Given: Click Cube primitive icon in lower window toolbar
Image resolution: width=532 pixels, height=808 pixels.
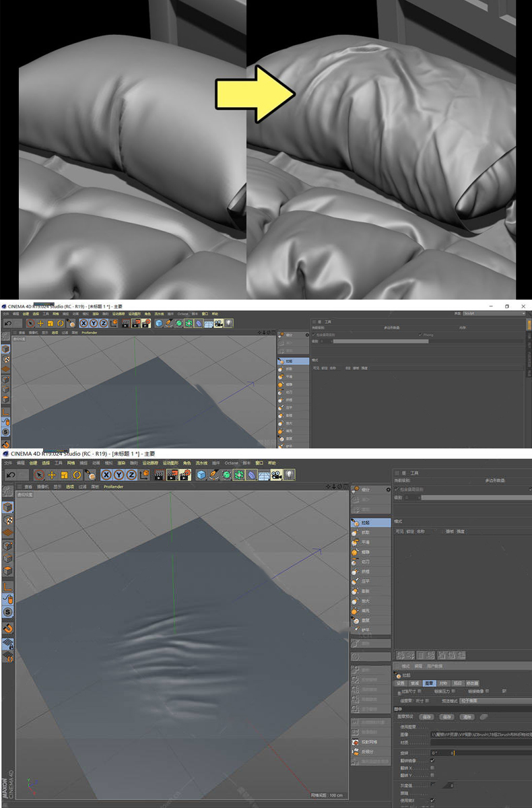Looking at the screenshot, I should coord(202,475).
